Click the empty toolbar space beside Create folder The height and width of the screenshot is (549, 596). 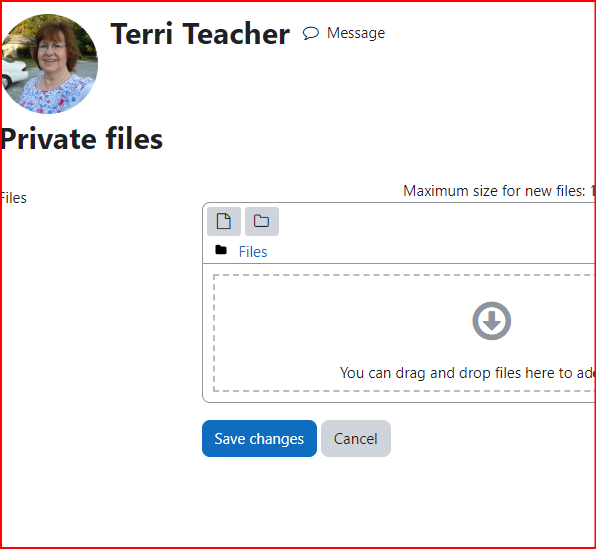point(437,221)
